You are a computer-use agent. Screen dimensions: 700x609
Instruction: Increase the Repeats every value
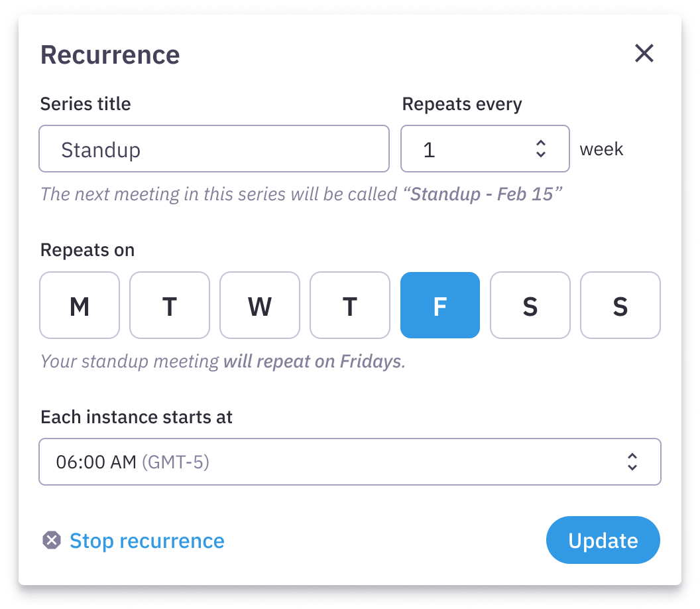tap(540, 143)
